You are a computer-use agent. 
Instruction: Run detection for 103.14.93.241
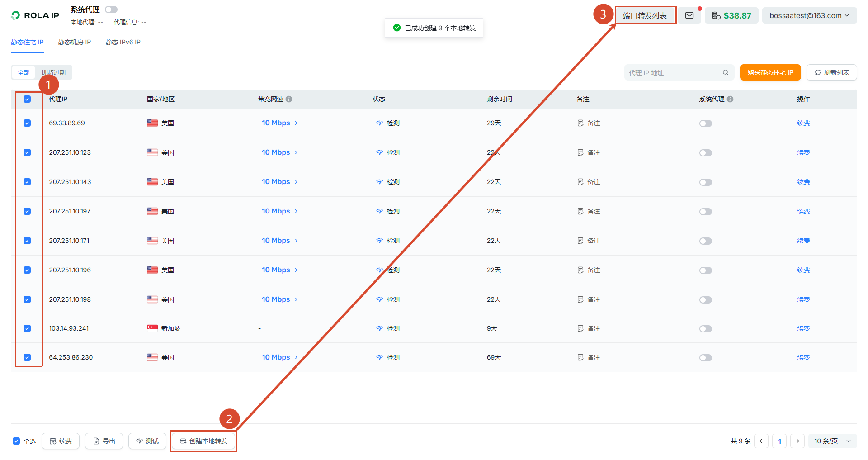click(388, 328)
